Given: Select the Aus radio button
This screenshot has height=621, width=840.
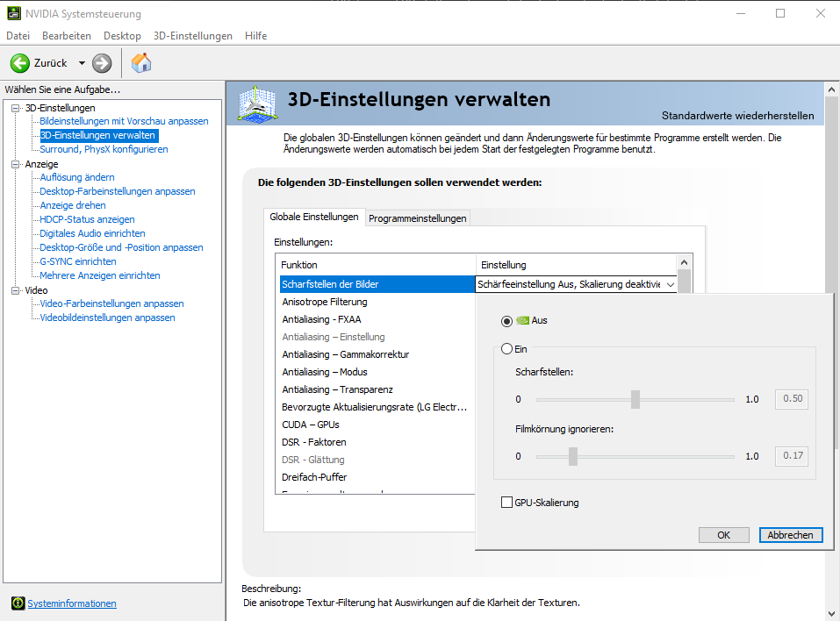Looking at the screenshot, I should click(506, 321).
